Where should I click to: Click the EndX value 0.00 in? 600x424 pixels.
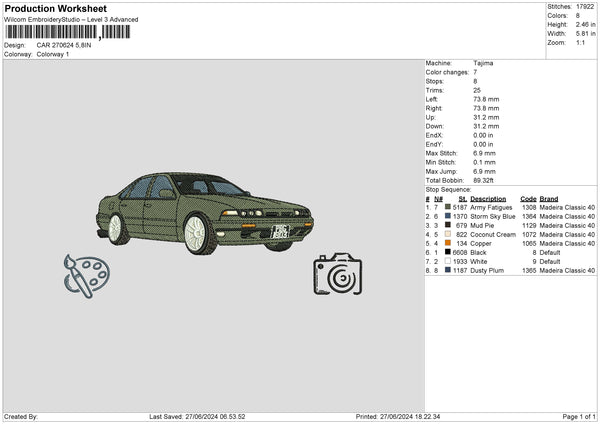(483, 135)
